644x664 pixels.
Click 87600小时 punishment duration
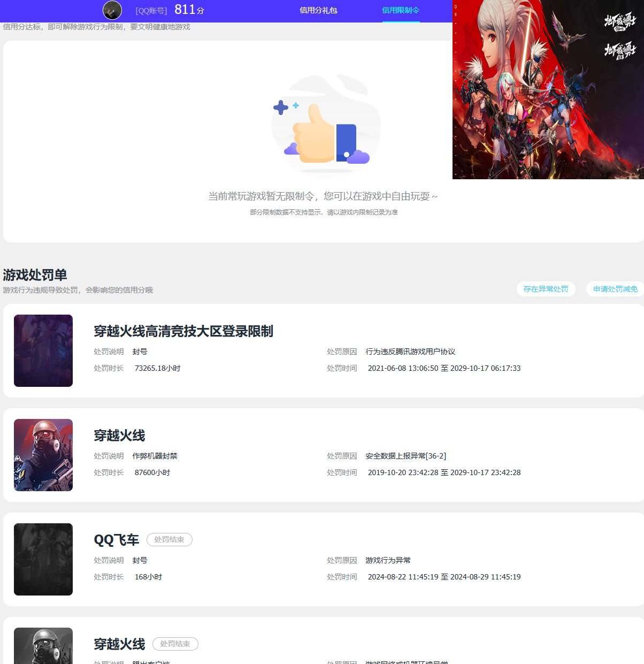152,472
